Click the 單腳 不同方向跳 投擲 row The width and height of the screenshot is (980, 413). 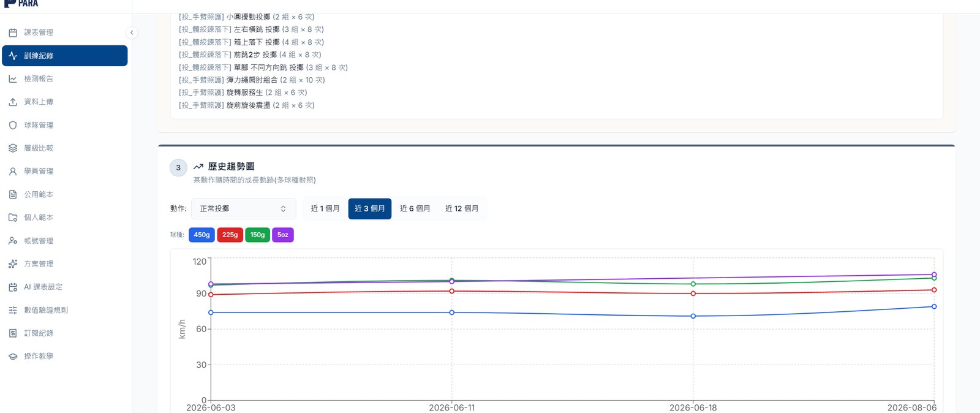click(263, 67)
